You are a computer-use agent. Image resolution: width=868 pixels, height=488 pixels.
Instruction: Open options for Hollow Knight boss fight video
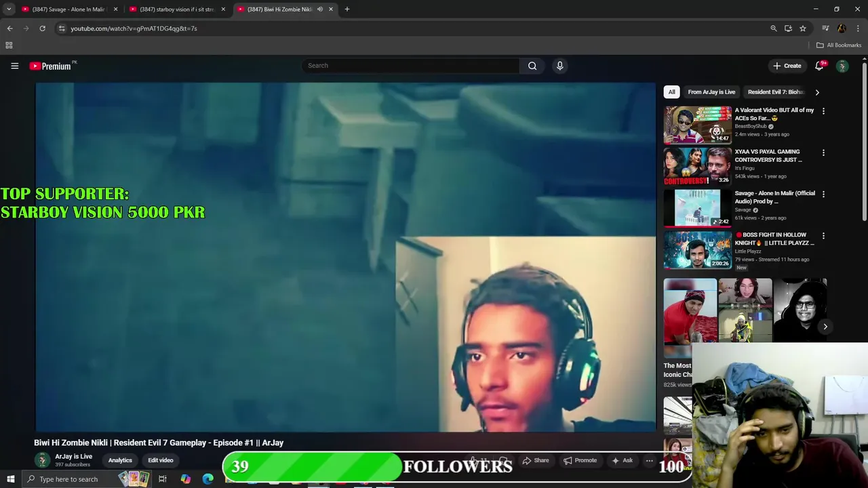pyautogui.click(x=823, y=236)
